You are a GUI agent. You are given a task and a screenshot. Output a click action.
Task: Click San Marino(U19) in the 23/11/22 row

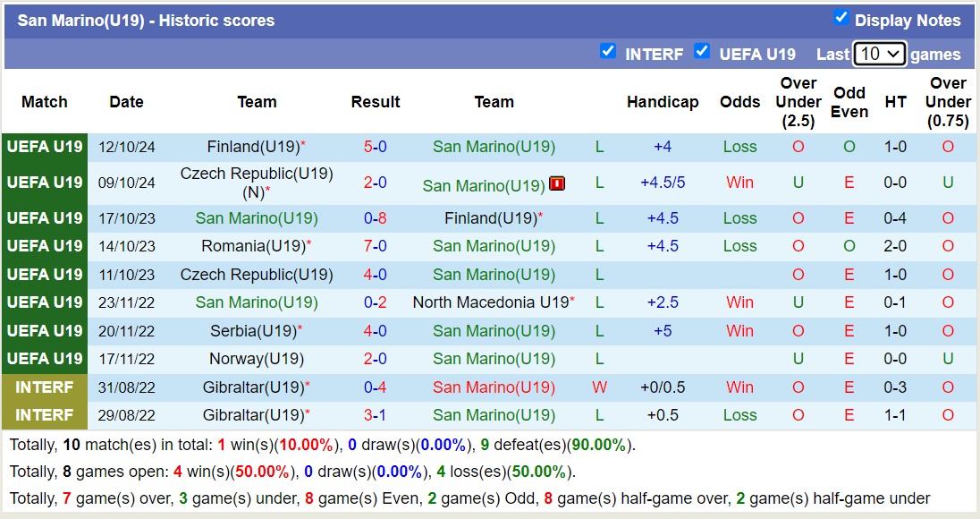[256, 302]
